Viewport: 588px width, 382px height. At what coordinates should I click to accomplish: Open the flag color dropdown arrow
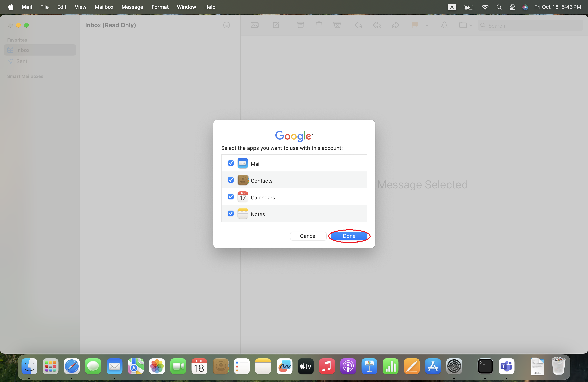pos(427,25)
